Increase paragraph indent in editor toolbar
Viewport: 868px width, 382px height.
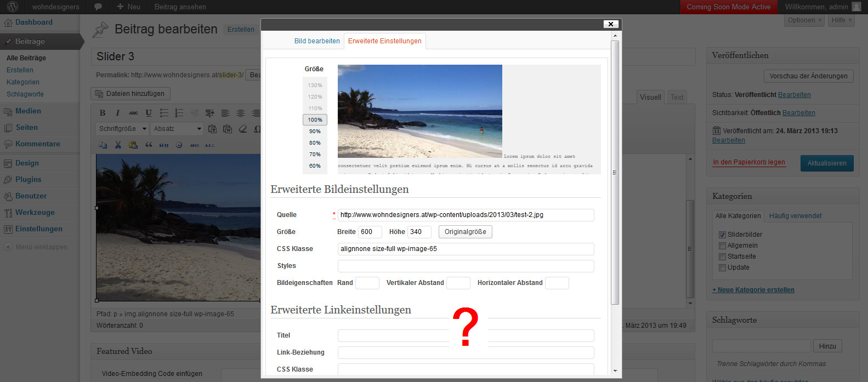(x=210, y=113)
